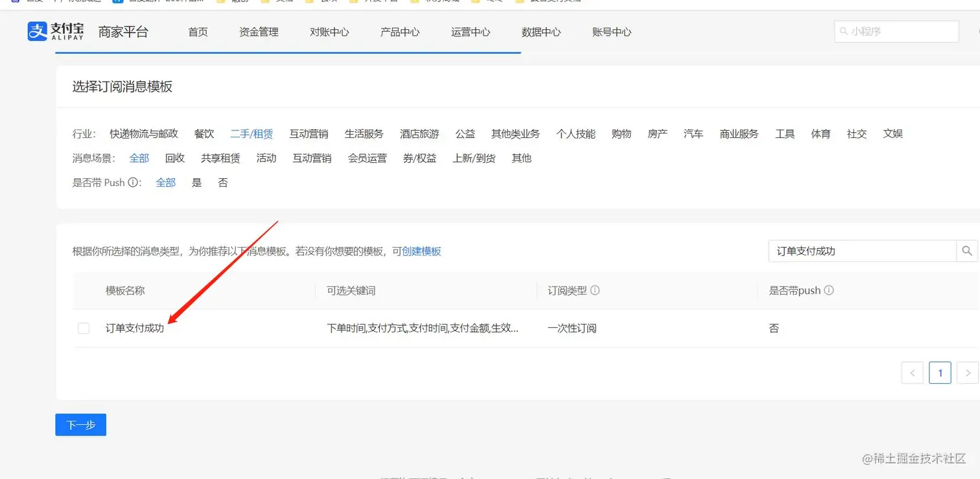The height and width of the screenshot is (479, 980).
Task: Select industry 酒店旅游
Action: coord(419,134)
